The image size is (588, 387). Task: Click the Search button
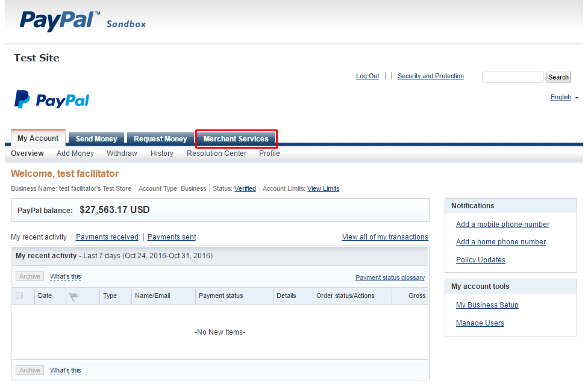coord(558,77)
